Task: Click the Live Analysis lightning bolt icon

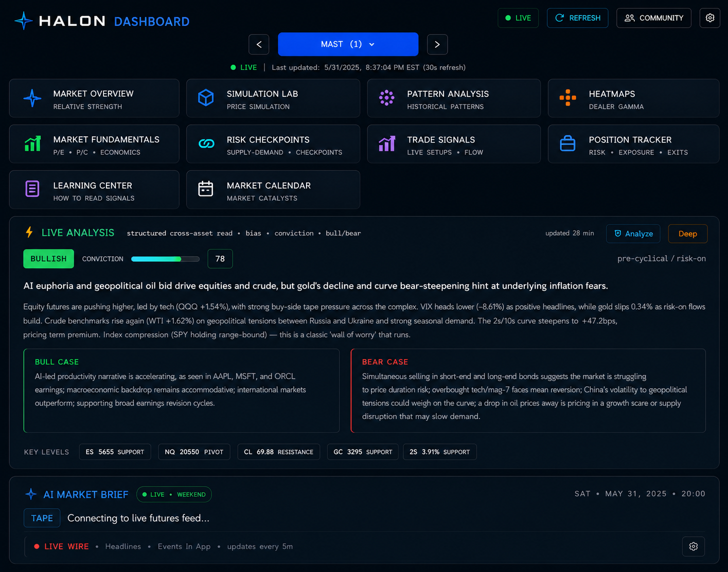Action: point(29,233)
